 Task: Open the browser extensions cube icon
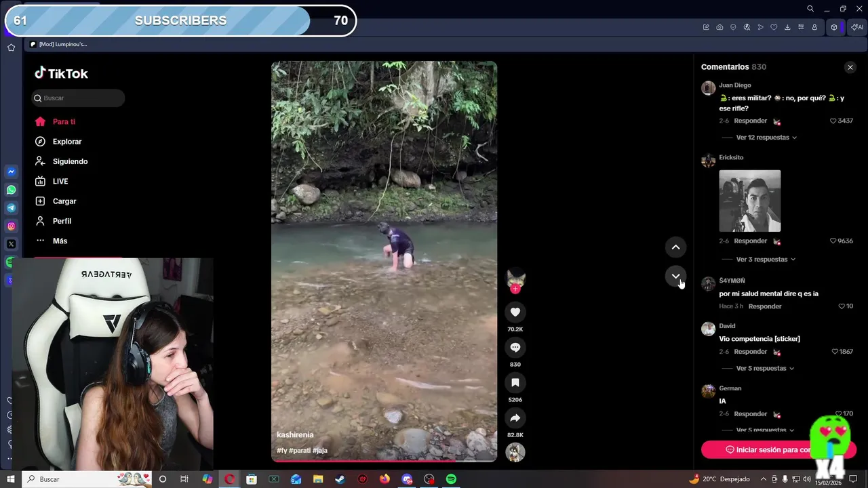coord(834,27)
